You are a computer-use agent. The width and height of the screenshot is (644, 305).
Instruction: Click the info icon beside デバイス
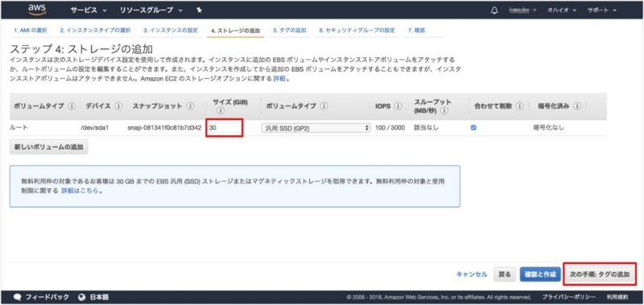point(118,106)
